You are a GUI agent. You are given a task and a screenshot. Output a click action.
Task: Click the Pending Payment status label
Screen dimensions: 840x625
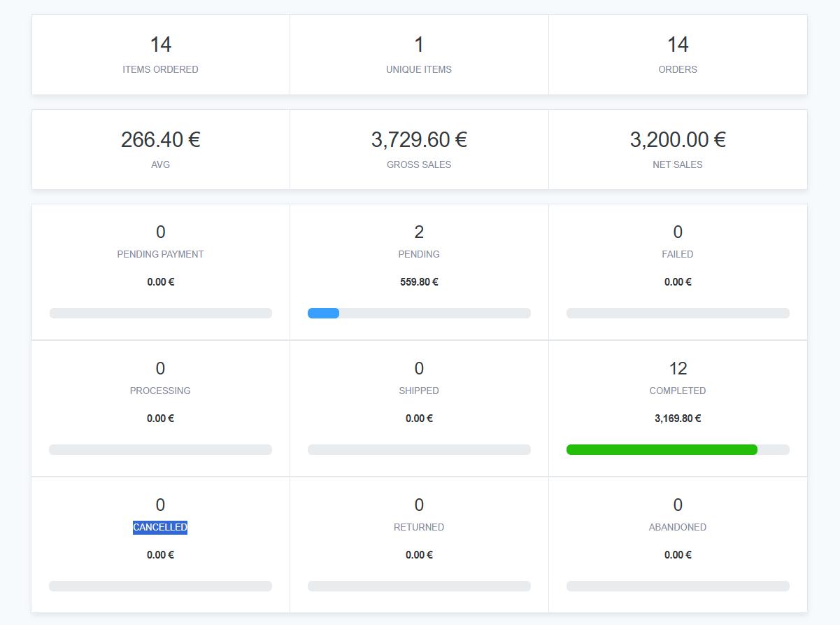[160, 254]
